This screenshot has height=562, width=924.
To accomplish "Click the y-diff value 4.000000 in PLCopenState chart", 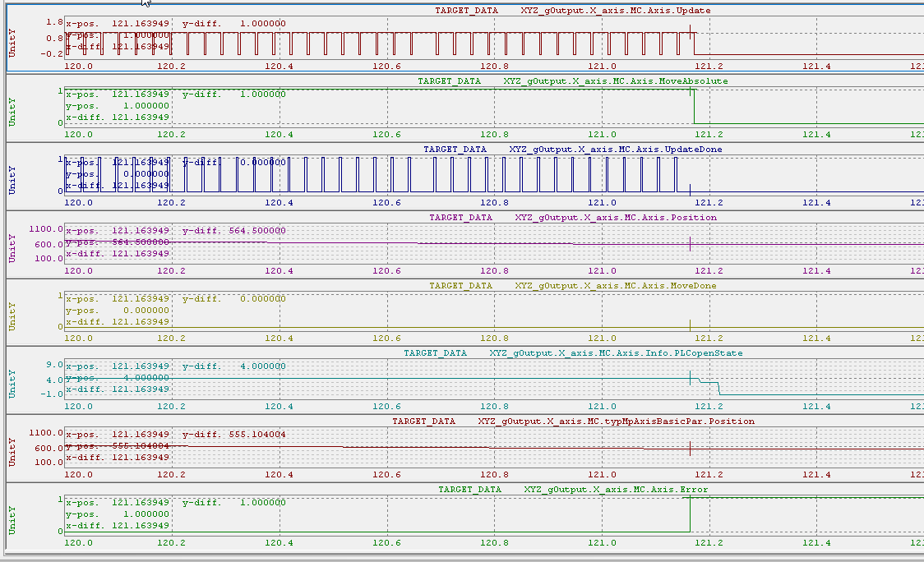I will (x=263, y=366).
